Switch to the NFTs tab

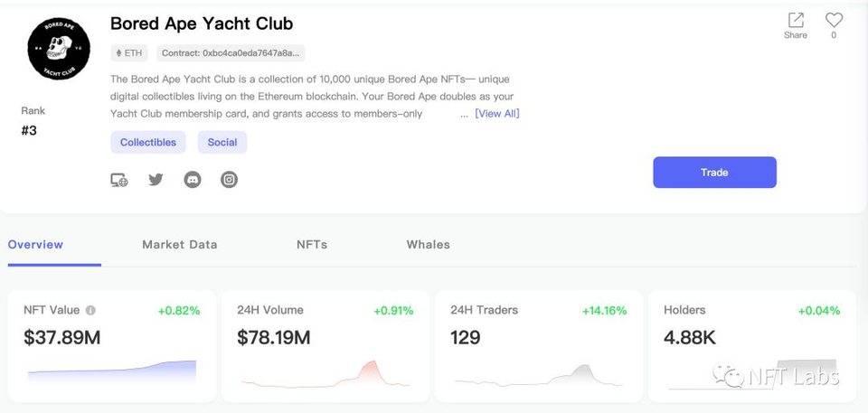(312, 245)
